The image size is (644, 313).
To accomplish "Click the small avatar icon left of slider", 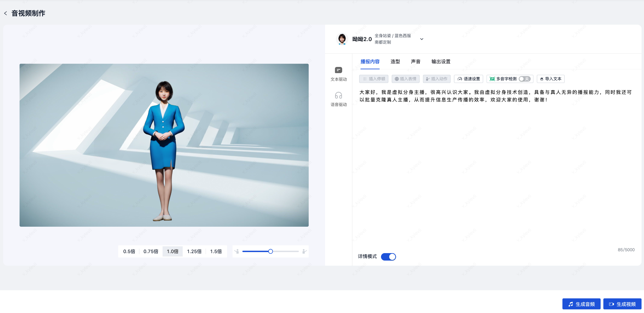I will [x=237, y=251].
